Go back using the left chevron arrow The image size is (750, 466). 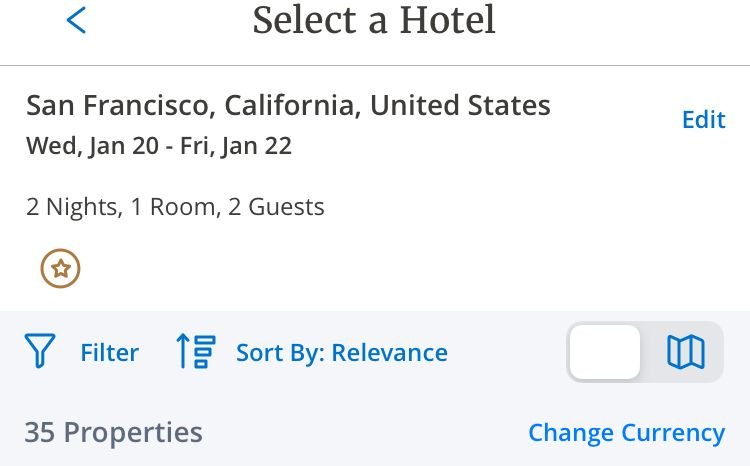click(76, 20)
